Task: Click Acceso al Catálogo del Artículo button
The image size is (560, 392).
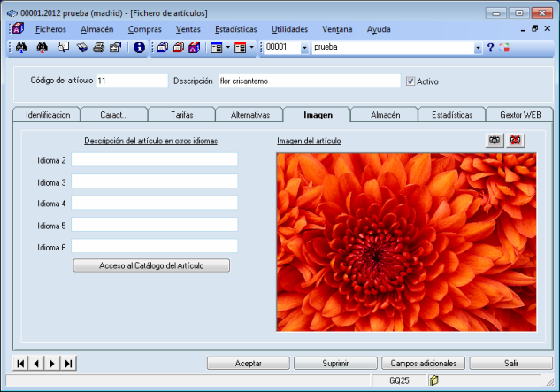Action: [151, 265]
